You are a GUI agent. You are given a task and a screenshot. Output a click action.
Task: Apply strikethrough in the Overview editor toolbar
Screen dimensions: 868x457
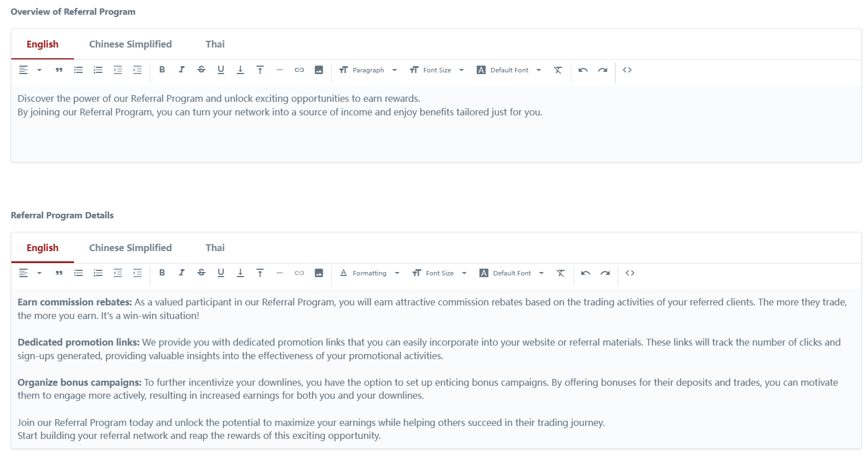201,70
